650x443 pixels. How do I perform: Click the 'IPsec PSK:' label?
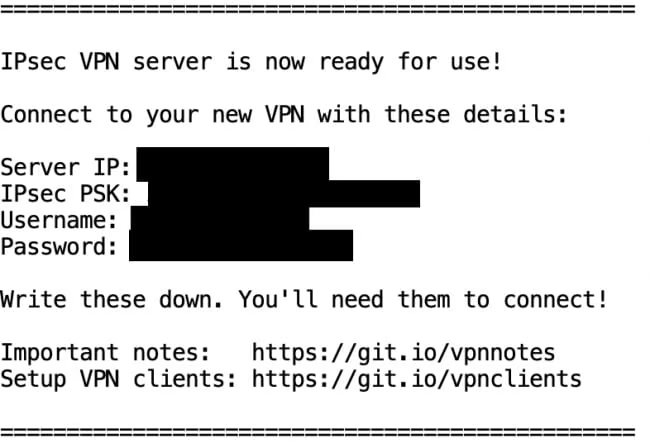click(66, 194)
